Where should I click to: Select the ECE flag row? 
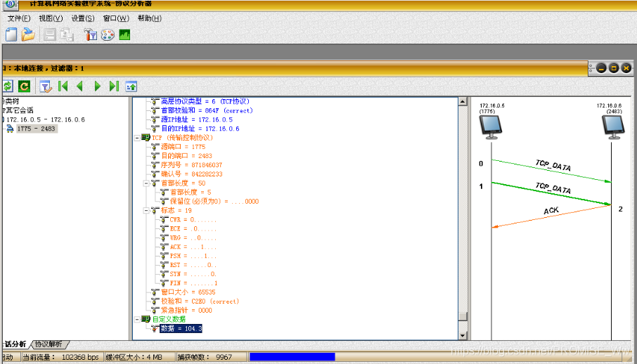[x=193, y=228]
